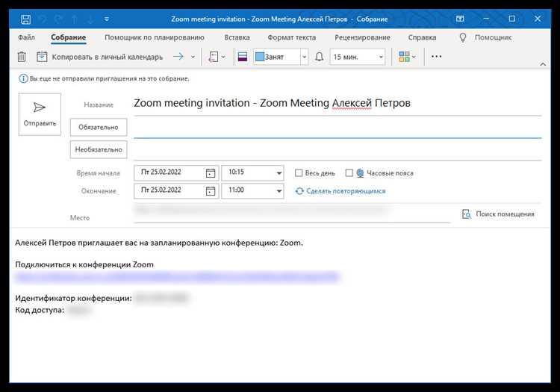The height and width of the screenshot is (392, 560).
Task: Click the Место location field
Action: pos(292,214)
